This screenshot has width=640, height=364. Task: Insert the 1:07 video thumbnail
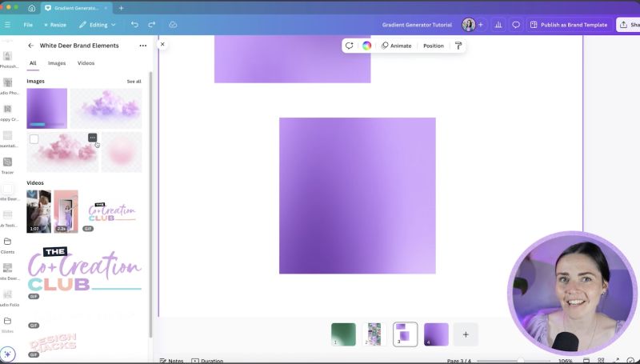[x=38, y=211]
